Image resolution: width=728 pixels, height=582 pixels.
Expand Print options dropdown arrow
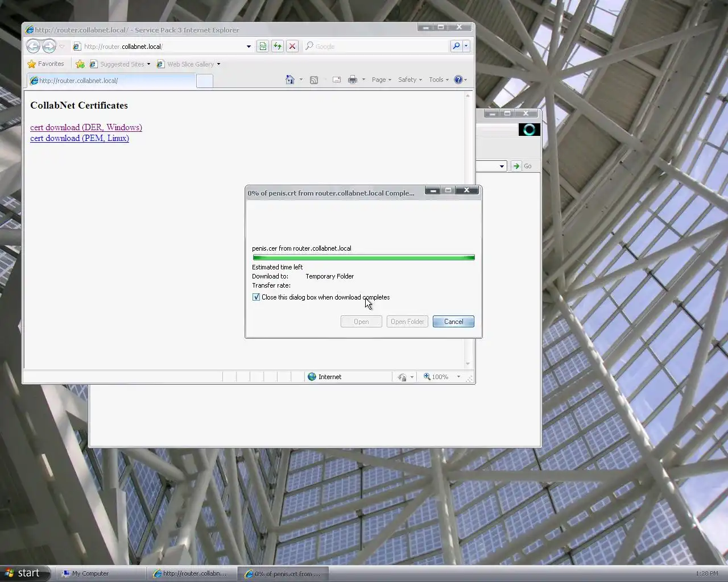[x=363, y=80]
